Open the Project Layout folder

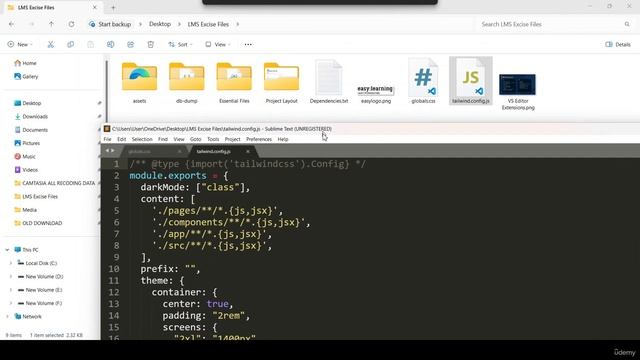(282, 82)
